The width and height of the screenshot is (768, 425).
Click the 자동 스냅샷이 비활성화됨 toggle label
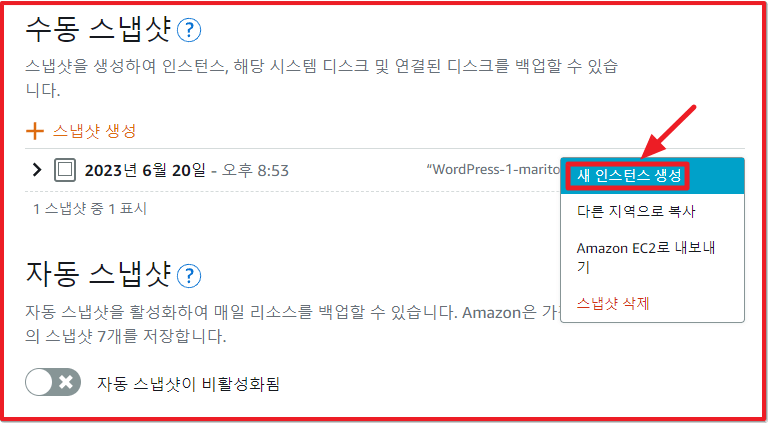click(188, 383)
